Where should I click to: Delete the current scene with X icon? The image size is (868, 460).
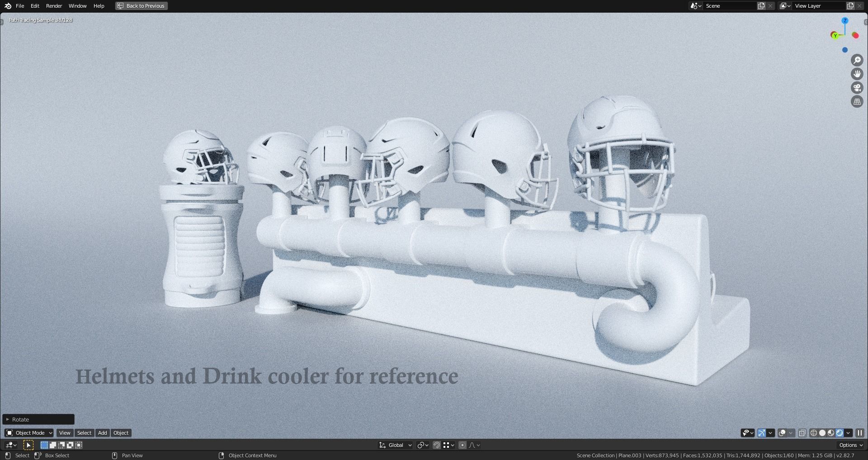point(770,6)
